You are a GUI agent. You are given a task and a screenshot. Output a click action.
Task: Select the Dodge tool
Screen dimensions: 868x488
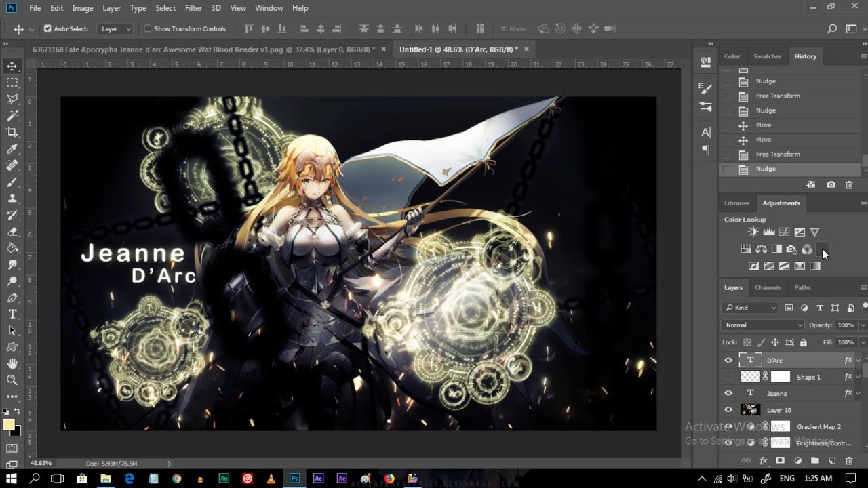(x=12, y=281)
